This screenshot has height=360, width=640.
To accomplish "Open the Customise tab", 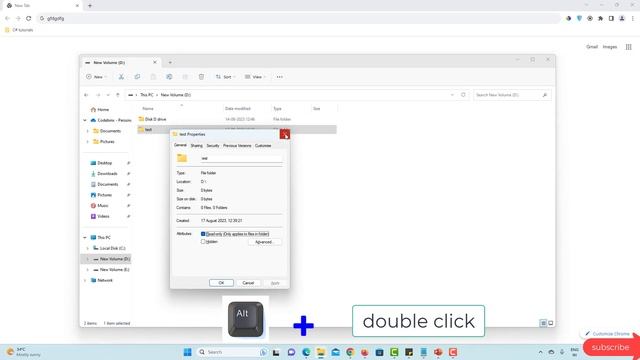I will coord(263,146).
